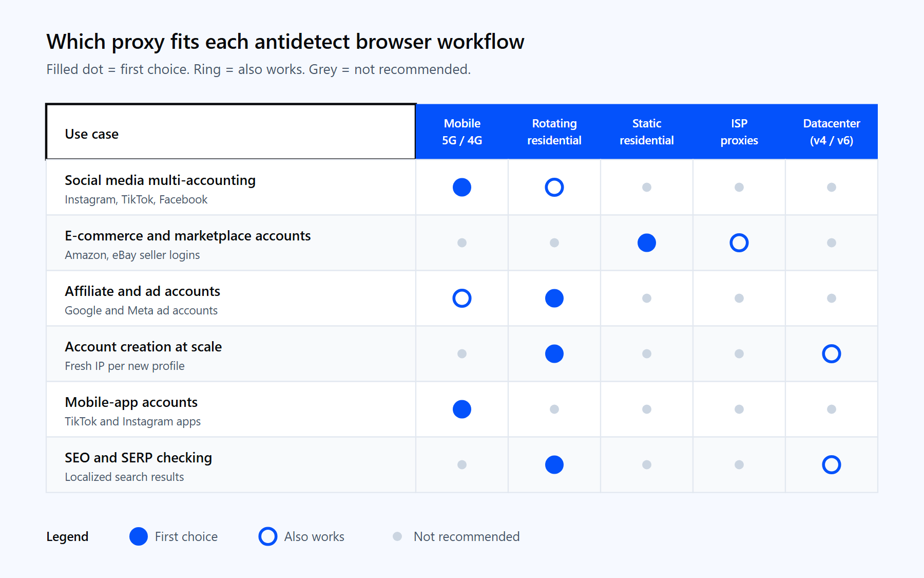
Task: Click the Affiliate and ad accounts row title
Action: pyautogui.click(x=143, y=291)
